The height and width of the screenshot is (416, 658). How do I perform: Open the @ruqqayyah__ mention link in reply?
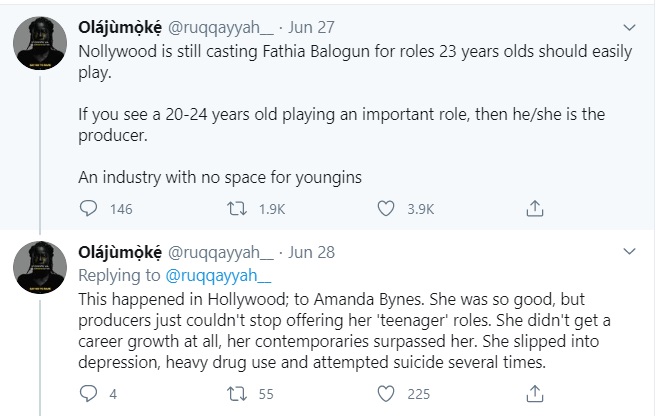[x=218, y=275]
